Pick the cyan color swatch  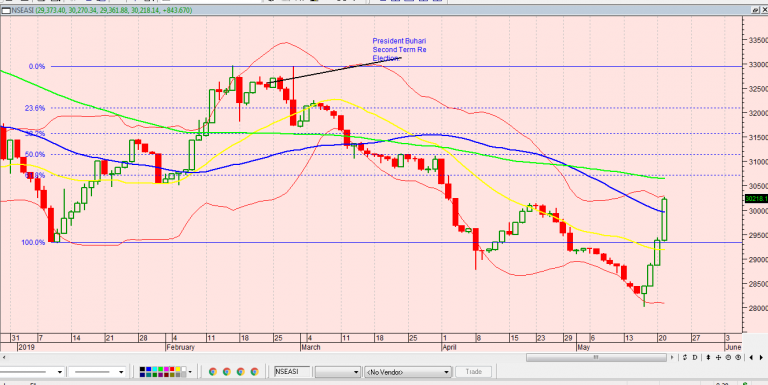[x=155, y=369]
